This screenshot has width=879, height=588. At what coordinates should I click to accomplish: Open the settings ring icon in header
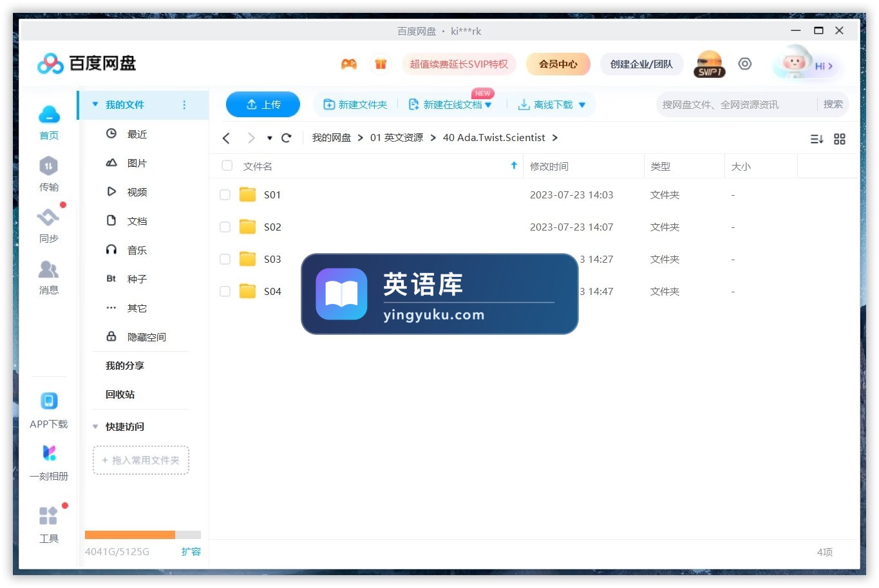point(745,64)
